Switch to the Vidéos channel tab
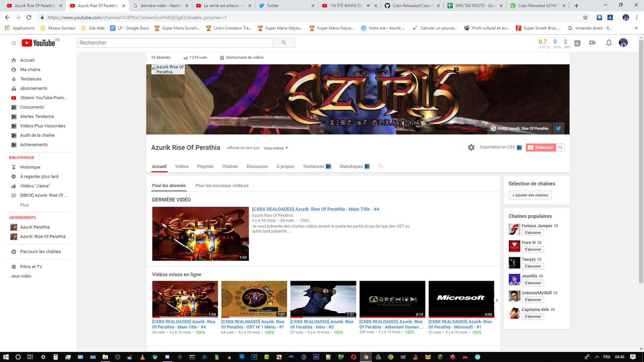 click(x=182, y=166)
